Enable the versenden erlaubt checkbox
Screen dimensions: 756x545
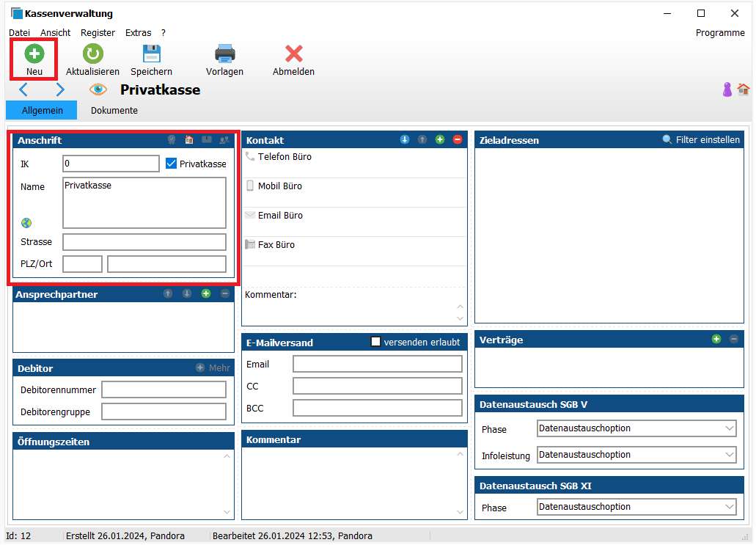tap(375, 342)
